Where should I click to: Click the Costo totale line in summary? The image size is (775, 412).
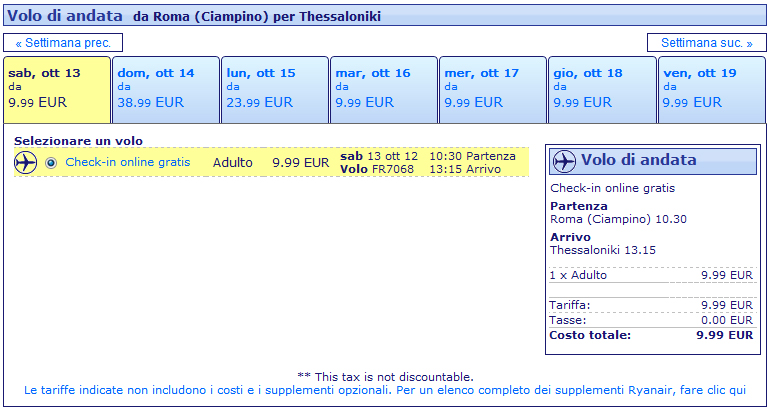pos(651,335)
